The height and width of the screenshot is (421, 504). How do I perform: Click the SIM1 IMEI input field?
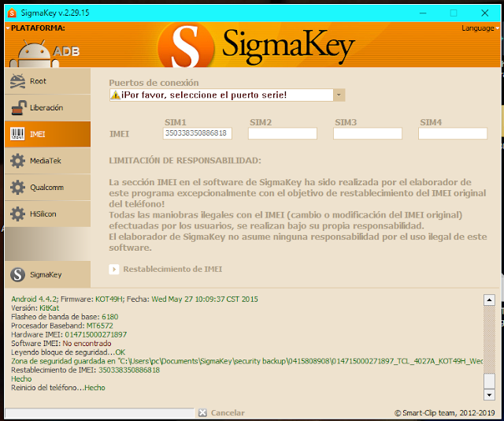(198, 133)
